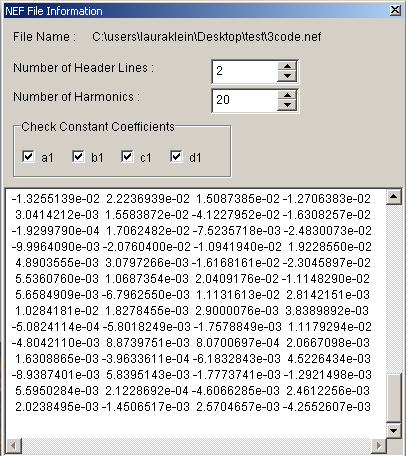Click the vertical scrollbar up arrow
This screenshot has height=456, width=406.
tap(394, 197)
